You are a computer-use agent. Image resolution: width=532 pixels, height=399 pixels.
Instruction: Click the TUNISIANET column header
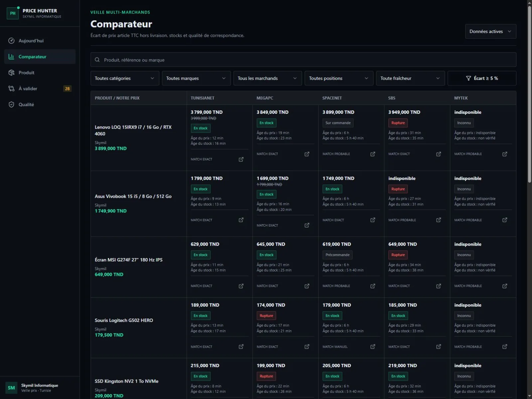click(x=202, y=98)
